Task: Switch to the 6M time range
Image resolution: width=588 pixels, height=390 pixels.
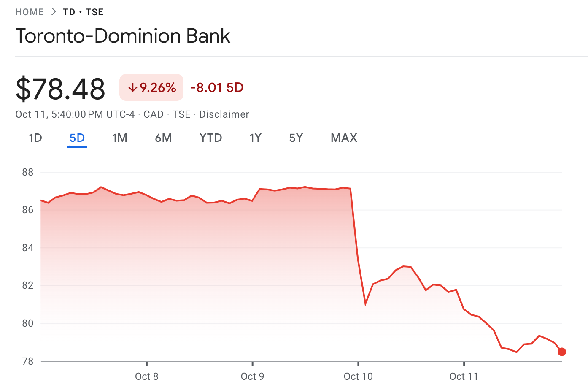Action: pos(163,138)
